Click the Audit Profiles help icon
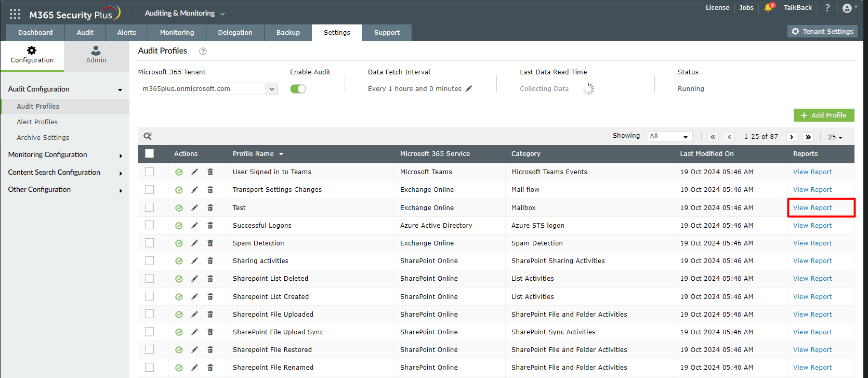Image resolution: width=868 pixels, height=378 pixels. (203, 51)
